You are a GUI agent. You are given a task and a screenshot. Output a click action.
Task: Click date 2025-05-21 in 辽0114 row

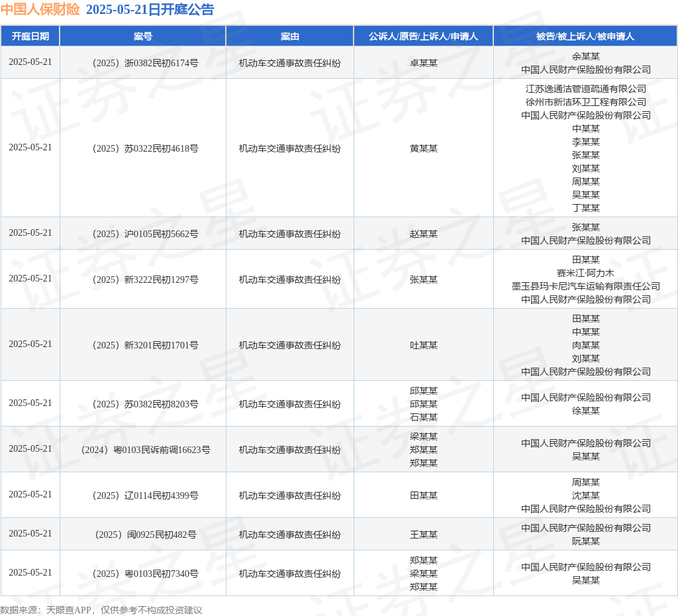(x=30, y=494)
